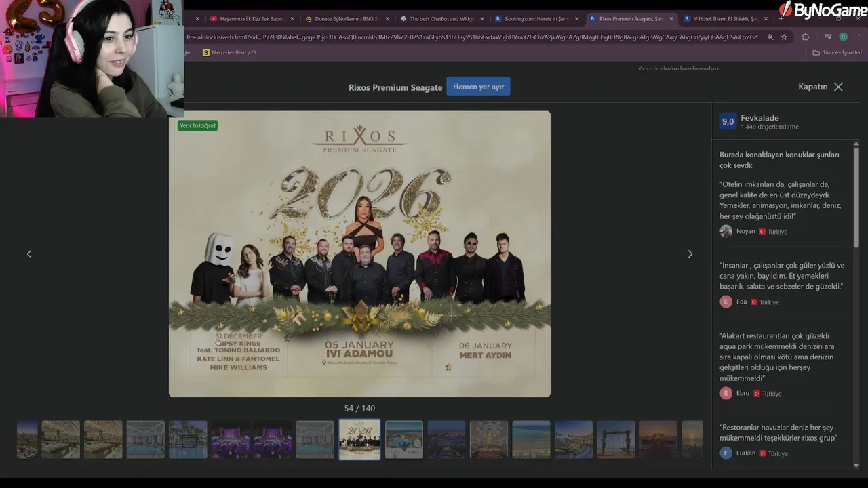Click the Hemen yer ayır reservation button

(478, 87)
